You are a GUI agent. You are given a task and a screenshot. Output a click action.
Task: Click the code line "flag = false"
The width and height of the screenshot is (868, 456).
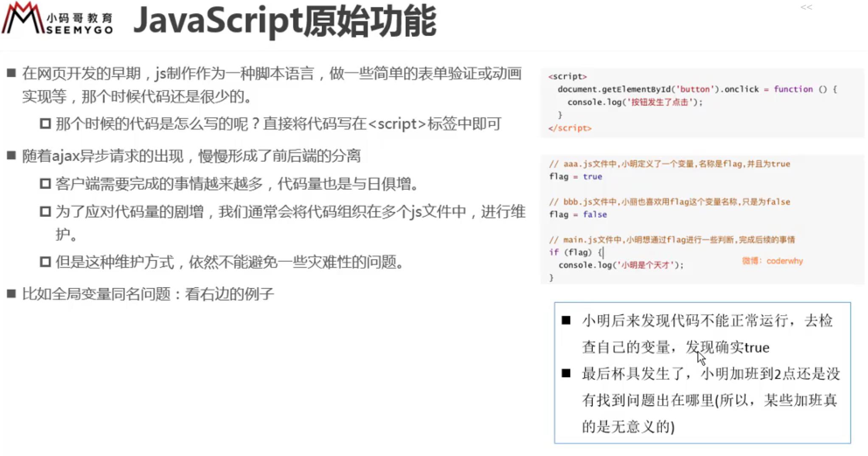[x=578, y=214]
